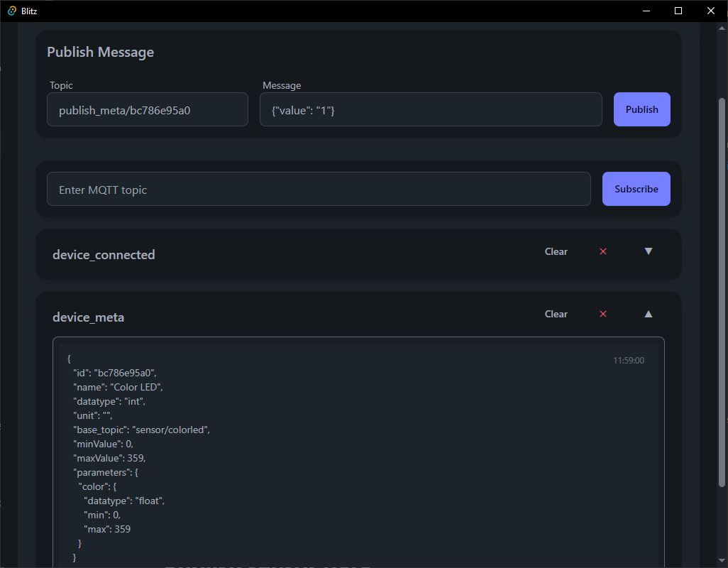The width and height of the screenshot is (728, 568).
Task: Focus the publish Topic input field
Action: point(148,109)
